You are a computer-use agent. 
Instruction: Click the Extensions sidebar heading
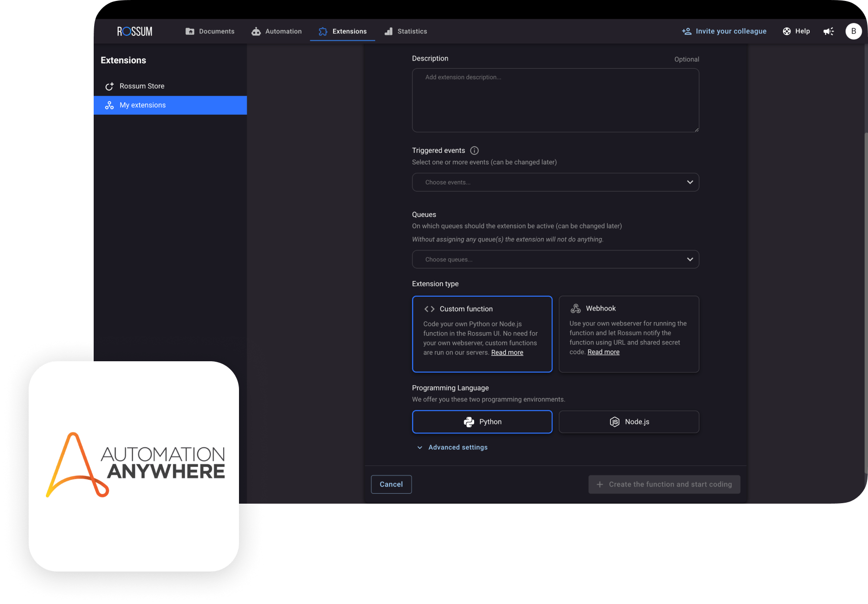click(x=123, y=60)
